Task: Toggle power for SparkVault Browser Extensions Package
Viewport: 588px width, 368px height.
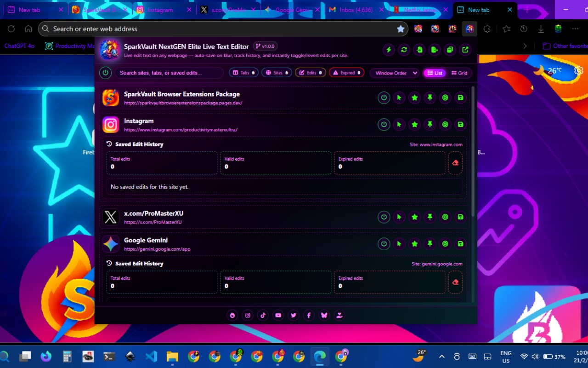Action: pos(384,98)
